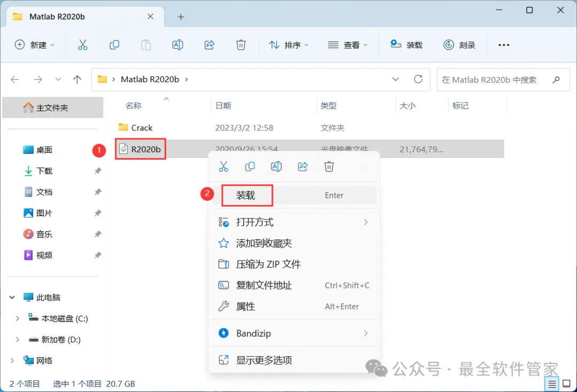Select 添加到收藏夹 (Add to favorites)
The height and width of the screenshot is (392, 577).
(x=294, y=243)
